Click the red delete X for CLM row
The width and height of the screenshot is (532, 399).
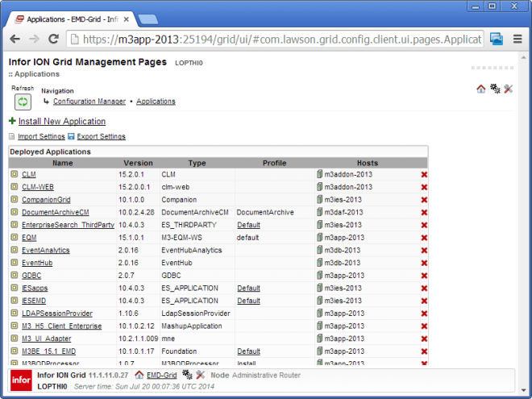point(424,174)
